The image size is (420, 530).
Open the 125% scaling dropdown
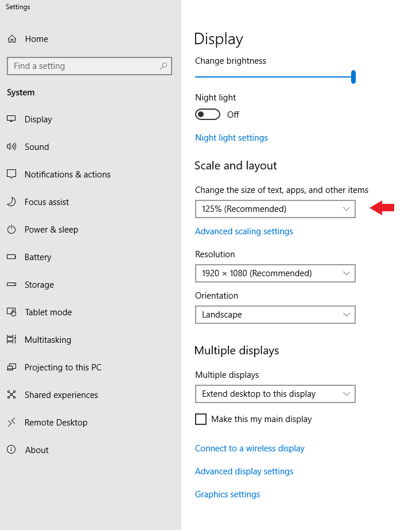point(275,209)
